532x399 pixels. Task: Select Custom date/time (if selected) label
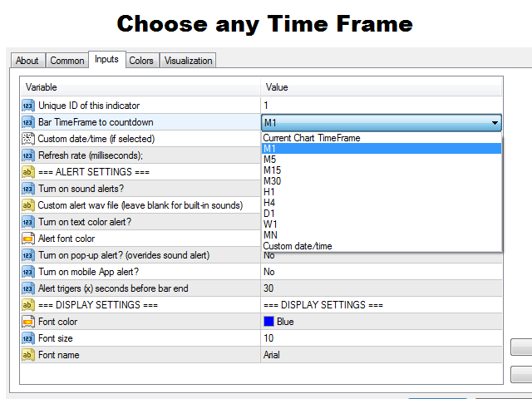click(x=96, y=139)
